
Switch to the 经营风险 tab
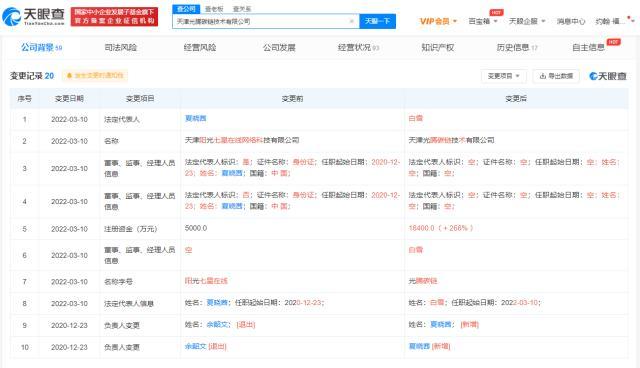click(x=200, y=47)
